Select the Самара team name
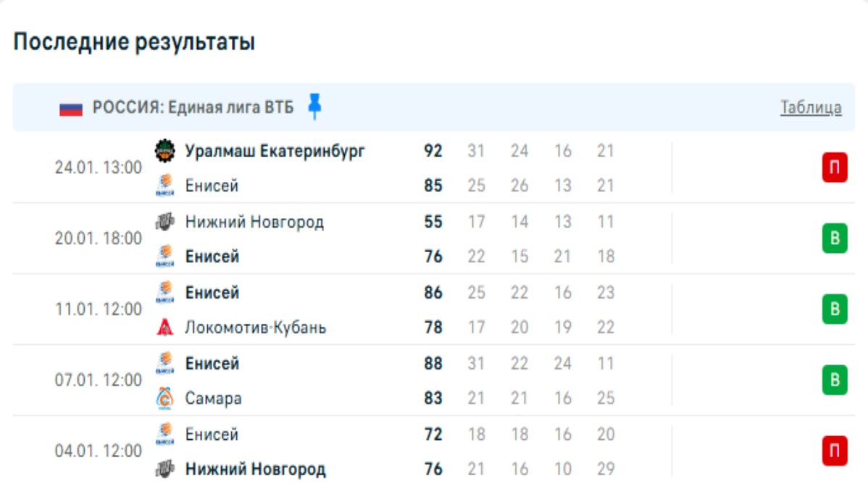Viewport: 868px width, 484px height. [x=213, y=399]
